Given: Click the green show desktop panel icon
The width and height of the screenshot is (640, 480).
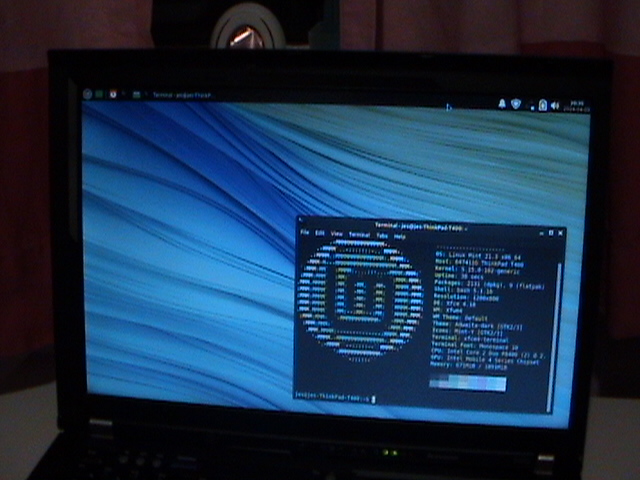Looking at the screenshot, I should (99, 94).
